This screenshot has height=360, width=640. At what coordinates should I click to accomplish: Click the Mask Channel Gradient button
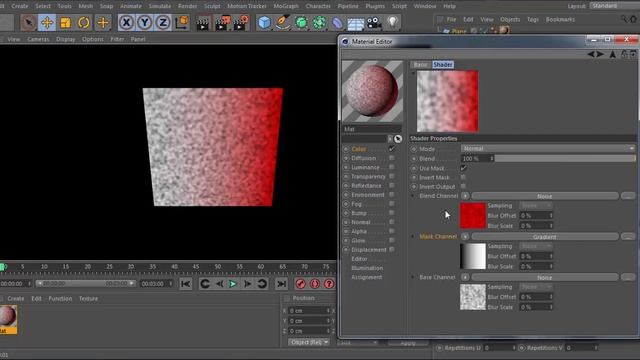[544, 237]
